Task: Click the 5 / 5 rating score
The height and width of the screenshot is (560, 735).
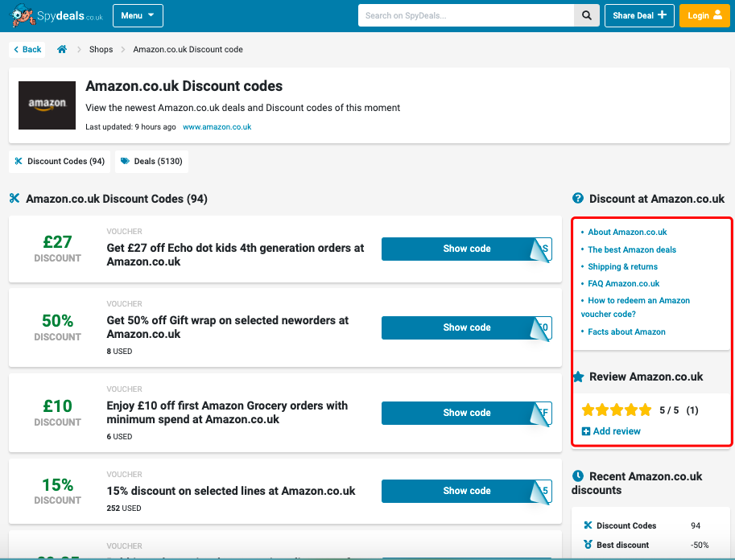Action: [669, 410]
